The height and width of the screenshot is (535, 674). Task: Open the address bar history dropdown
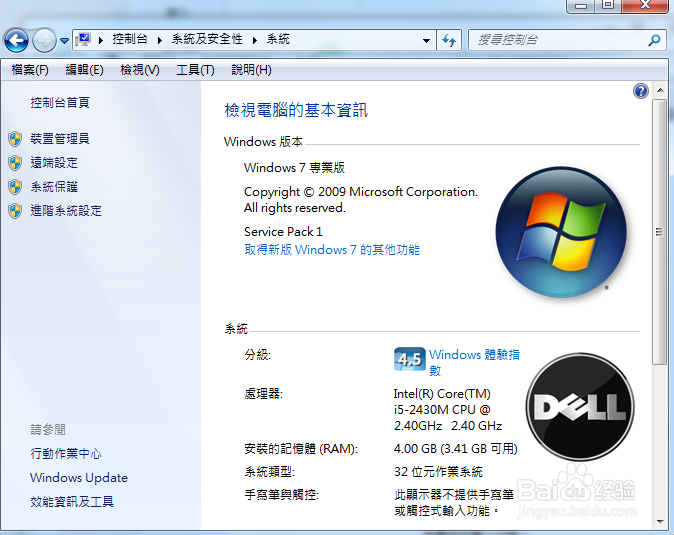coord(426,41)
